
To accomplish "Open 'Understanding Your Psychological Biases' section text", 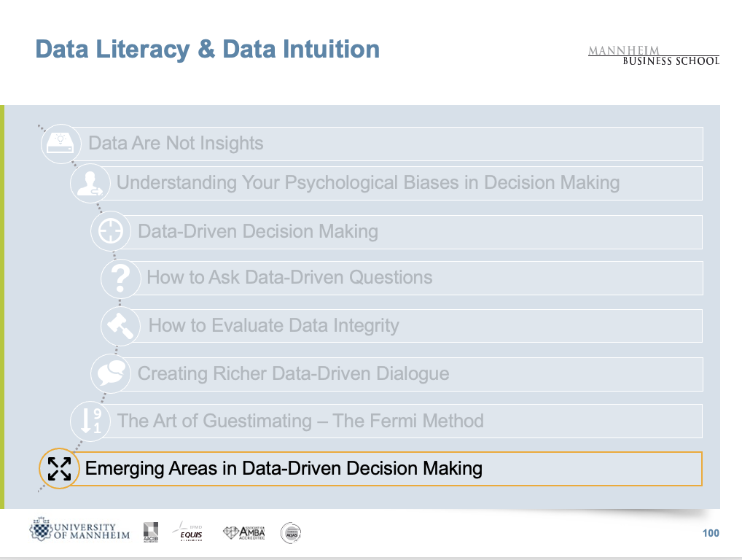I will 368,182.
